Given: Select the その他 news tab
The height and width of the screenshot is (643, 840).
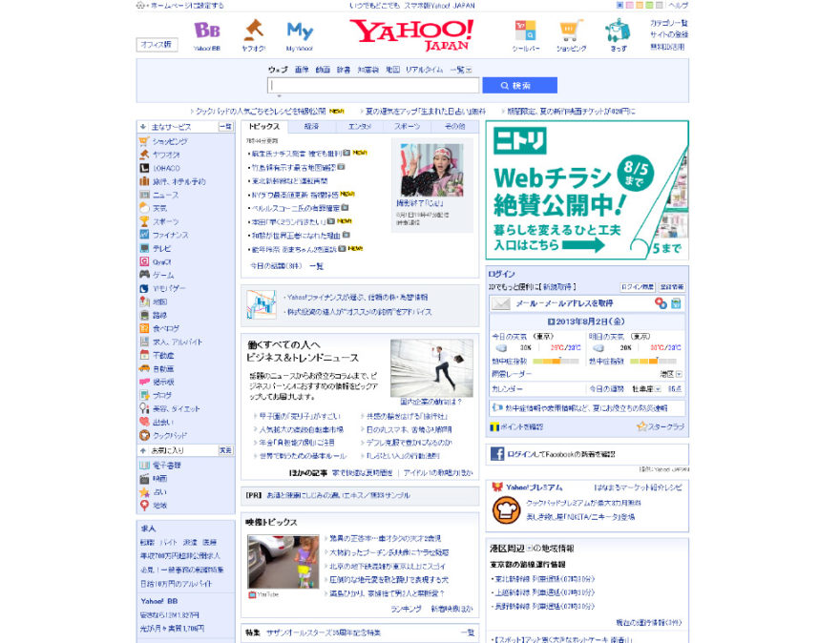Looking at the screenshot, I should 454,126.
